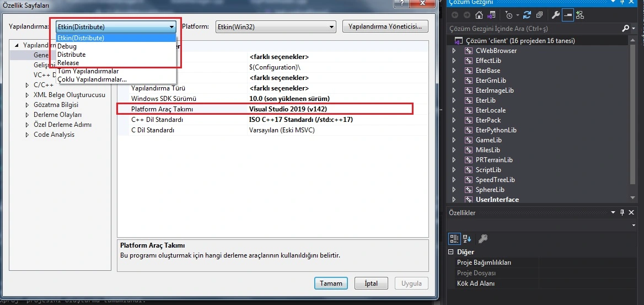
Task: Pin the Özellikler panel
Action: coord(622,212)
